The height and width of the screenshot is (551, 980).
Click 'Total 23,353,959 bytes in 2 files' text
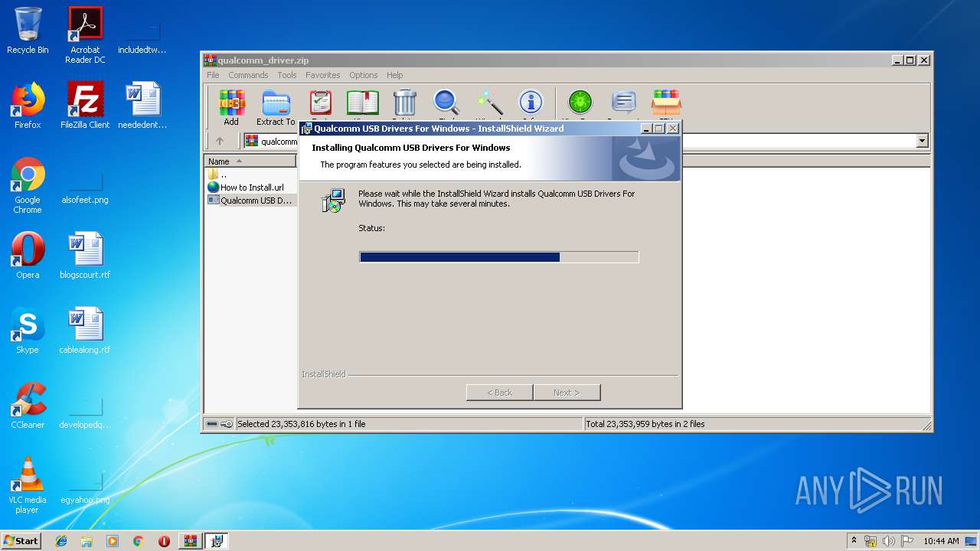645,424
